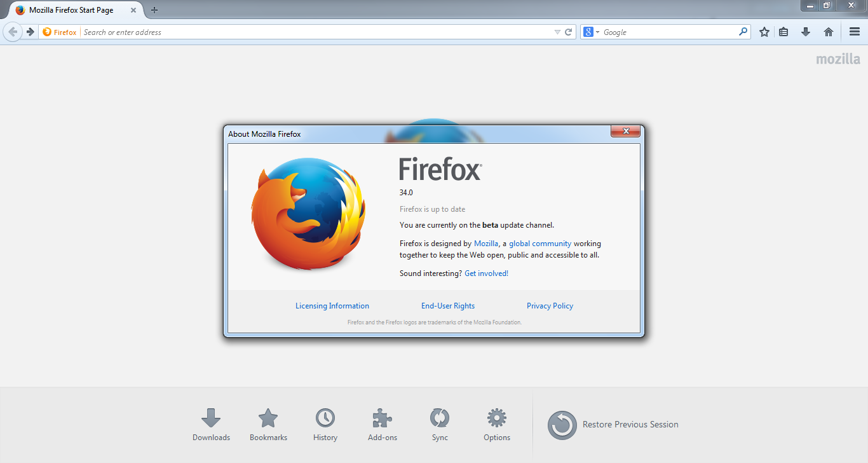
Task: Open Licensing Information link
Action: pyautogui.click(x=332, y=306)
